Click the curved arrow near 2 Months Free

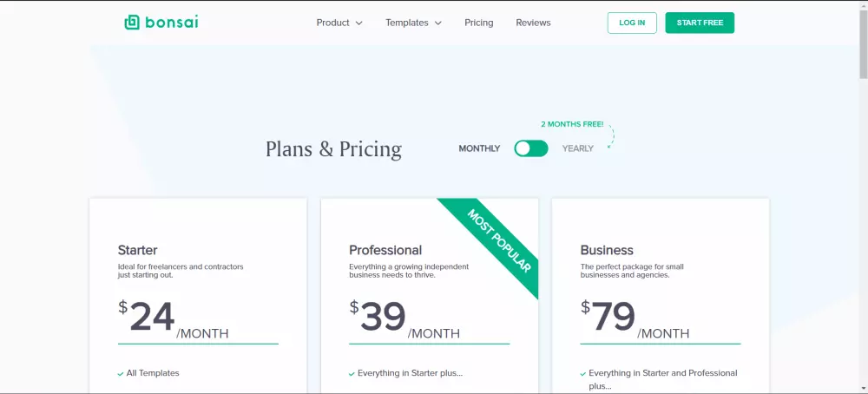point(611,137)
